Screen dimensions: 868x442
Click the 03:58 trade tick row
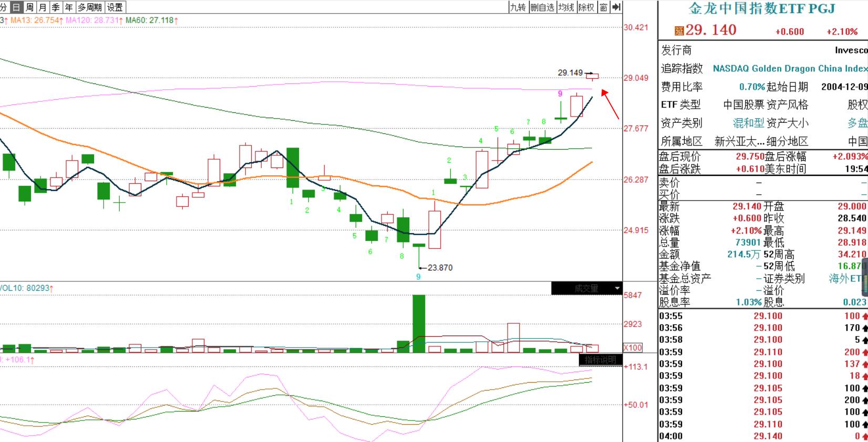[763, 340]
